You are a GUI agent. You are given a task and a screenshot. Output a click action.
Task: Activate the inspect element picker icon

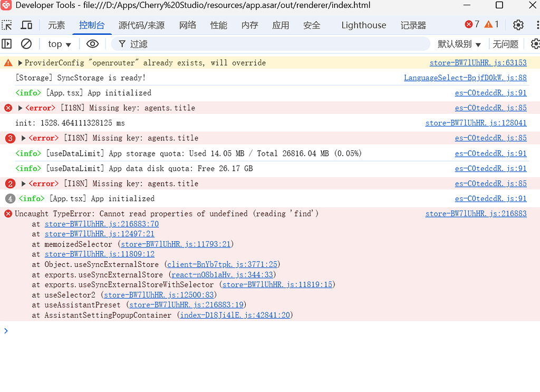(x=6, y=25)
